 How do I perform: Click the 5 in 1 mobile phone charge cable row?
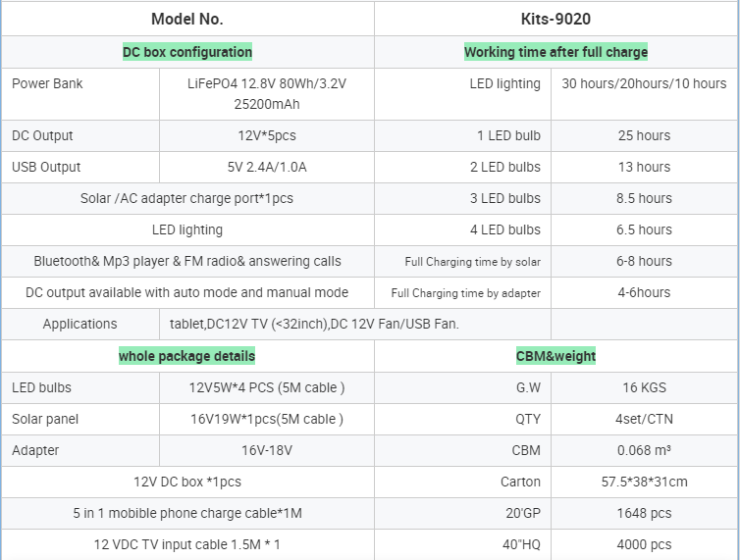tap(187, 513)
